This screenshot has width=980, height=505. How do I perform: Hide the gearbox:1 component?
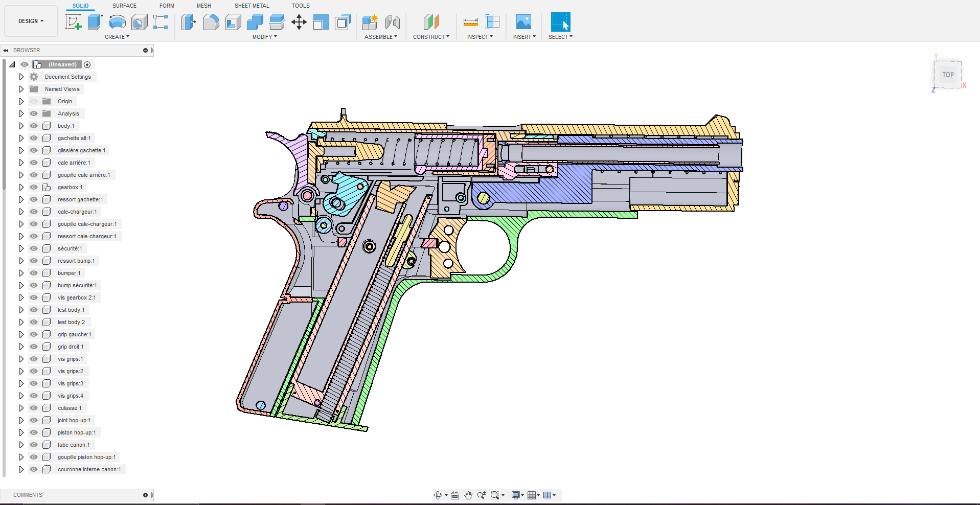(34, 187)
